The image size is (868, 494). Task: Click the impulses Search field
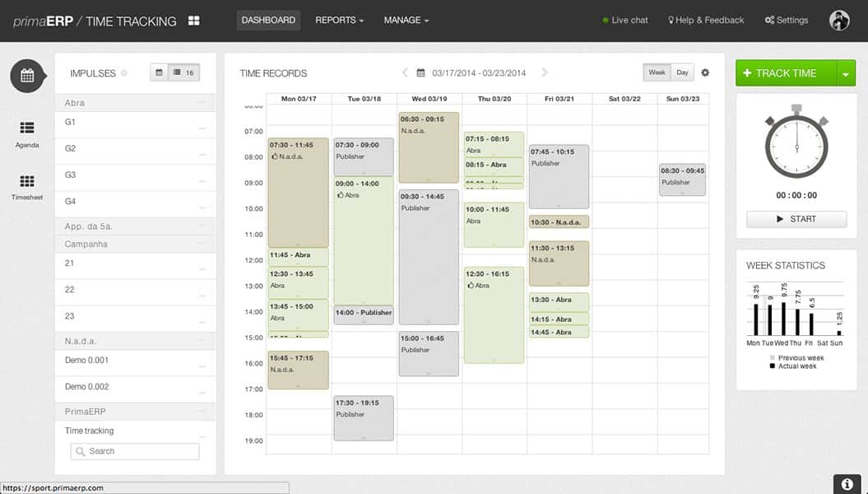point(135,451)
